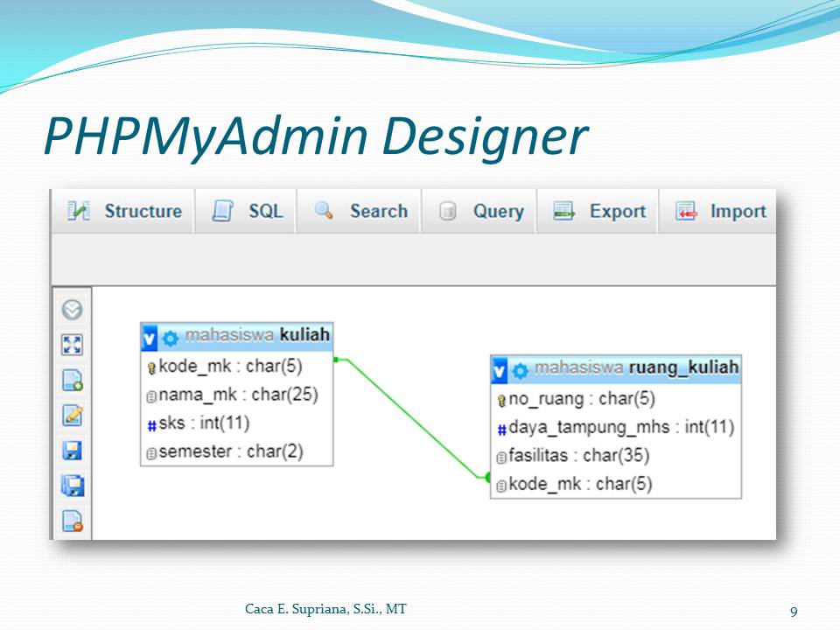Click mahasiswa database label in ruang_kuliah header
This screenshot has height=630, width=840.
pyautogui.click(x=579, y=368)
